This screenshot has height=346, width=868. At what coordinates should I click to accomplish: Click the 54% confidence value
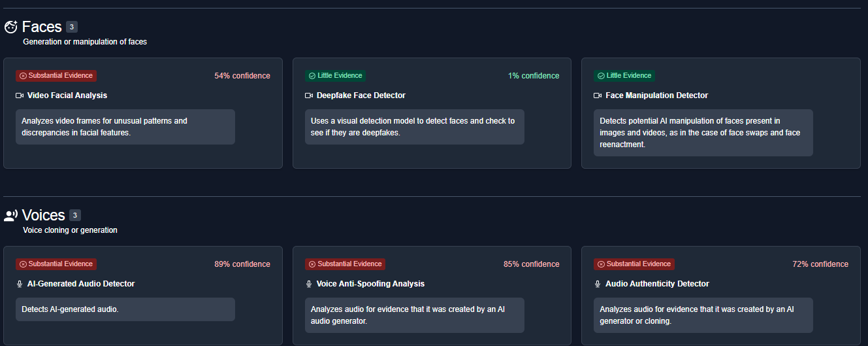click(242, 76)
